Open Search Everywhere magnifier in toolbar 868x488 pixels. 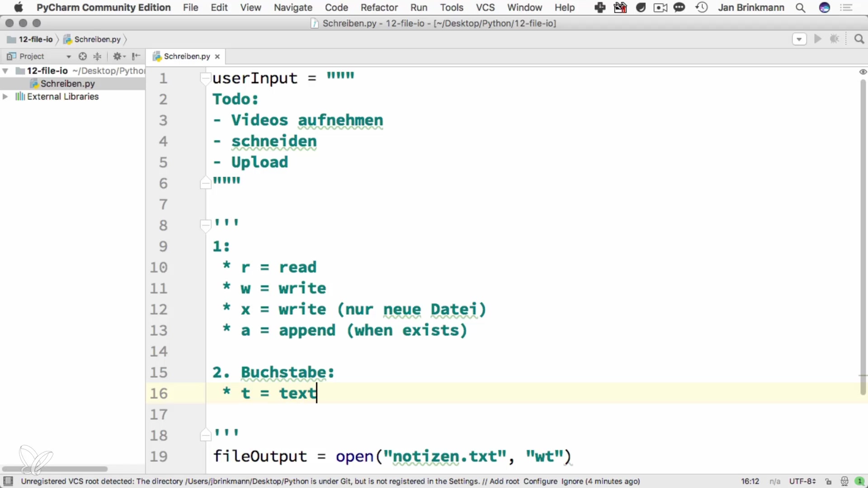pyautogui.click(x=859, y=39)
